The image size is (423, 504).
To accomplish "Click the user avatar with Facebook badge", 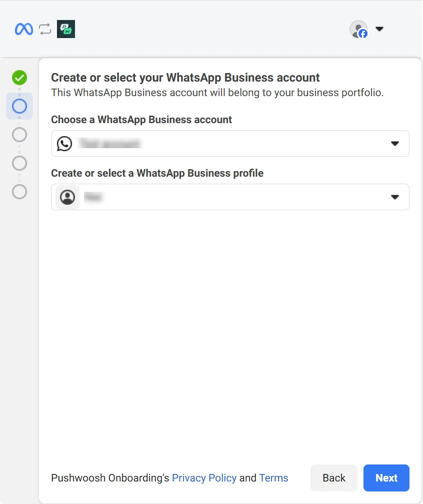I will (358, 29).
